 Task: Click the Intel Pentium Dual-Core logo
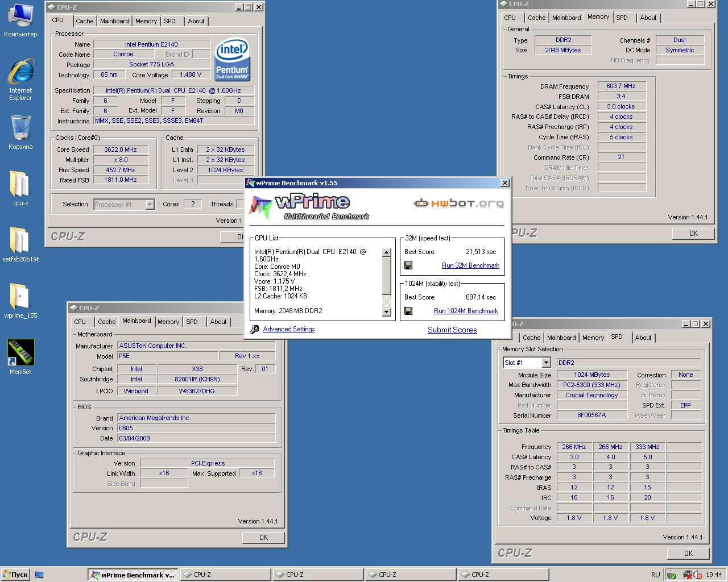pyautogui.click(x=232, y=60)
